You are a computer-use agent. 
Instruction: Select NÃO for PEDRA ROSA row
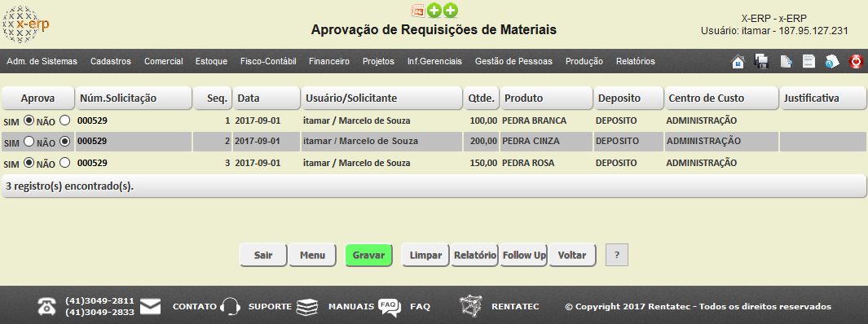pos(64,163)
